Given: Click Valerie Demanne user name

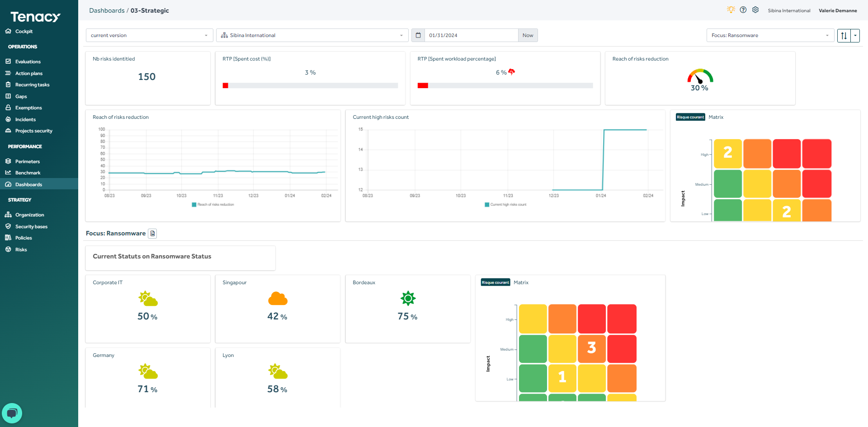Looking at the screenshot, I should point(838,10).
